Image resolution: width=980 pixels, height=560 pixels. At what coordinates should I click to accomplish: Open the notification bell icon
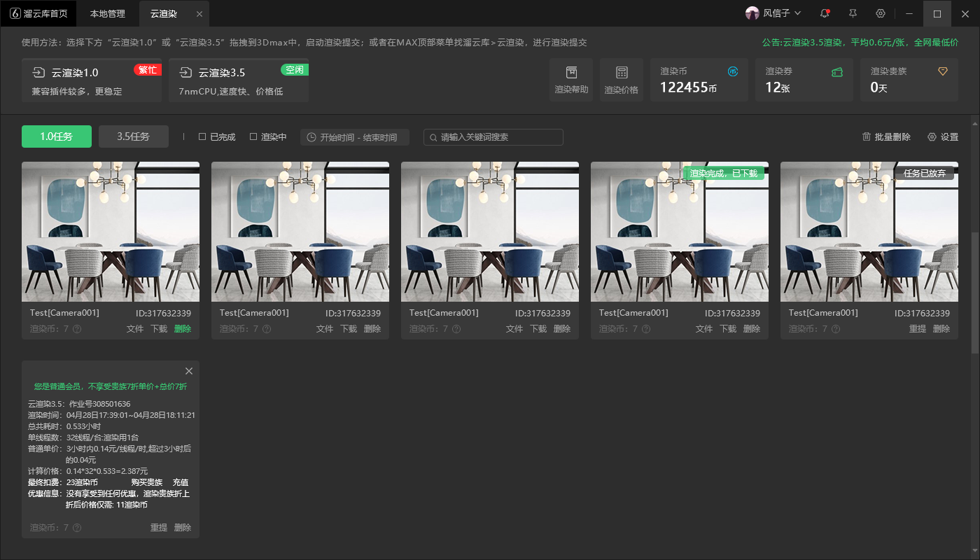pos(825,13)
